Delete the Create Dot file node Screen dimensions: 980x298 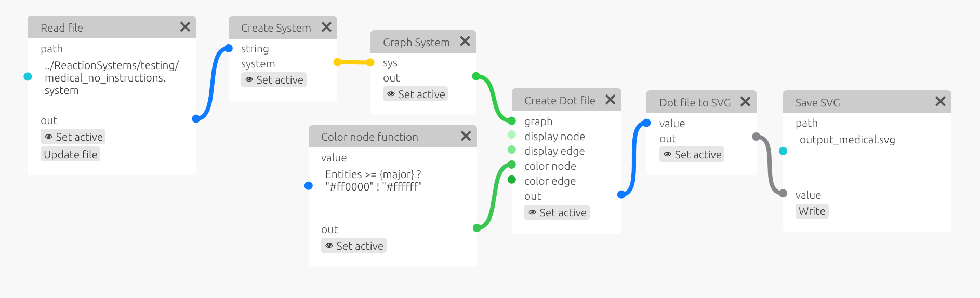click(610, 100)
